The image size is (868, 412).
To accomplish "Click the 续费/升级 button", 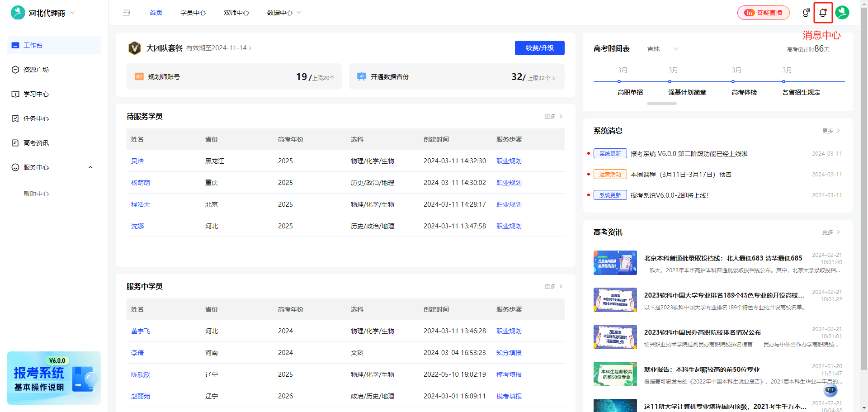I will coord(539,48).
